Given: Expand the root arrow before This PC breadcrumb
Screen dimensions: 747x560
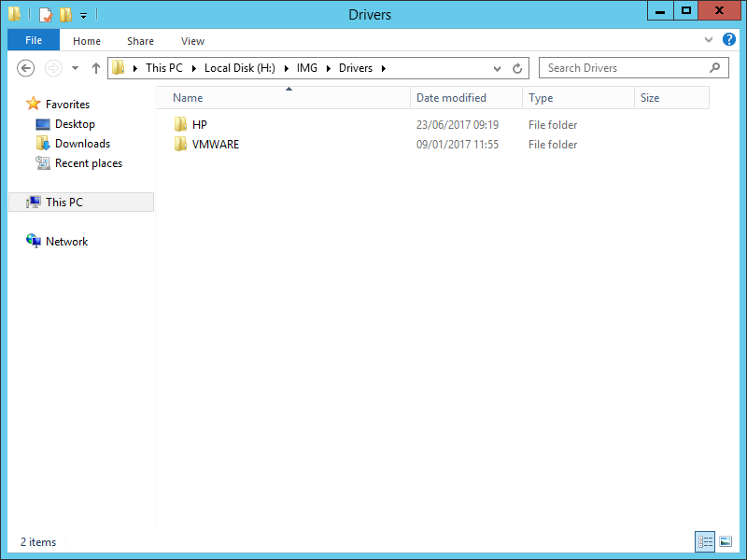Looking at the screenshot, I should [x=135, y=68].
